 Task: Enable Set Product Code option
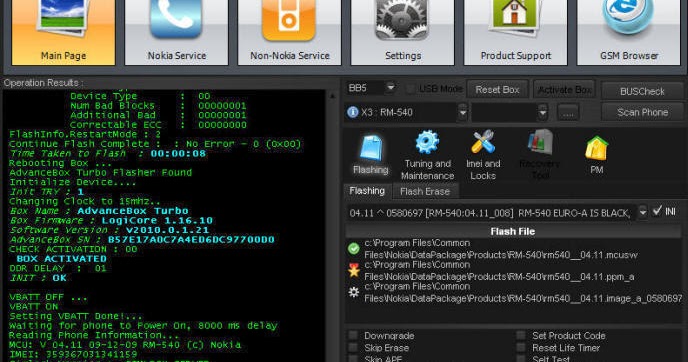521,336
